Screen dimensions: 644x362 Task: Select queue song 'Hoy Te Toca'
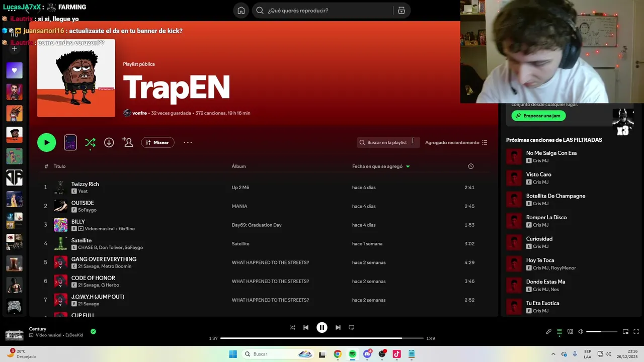click(540, 260)
